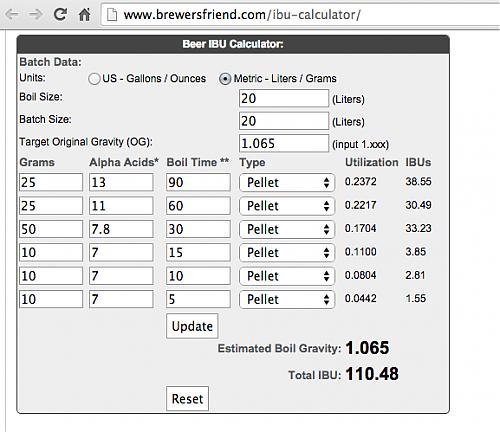Select US - Gallons / Ounces units
500x432 pixels.
click(x=94, y=79)
